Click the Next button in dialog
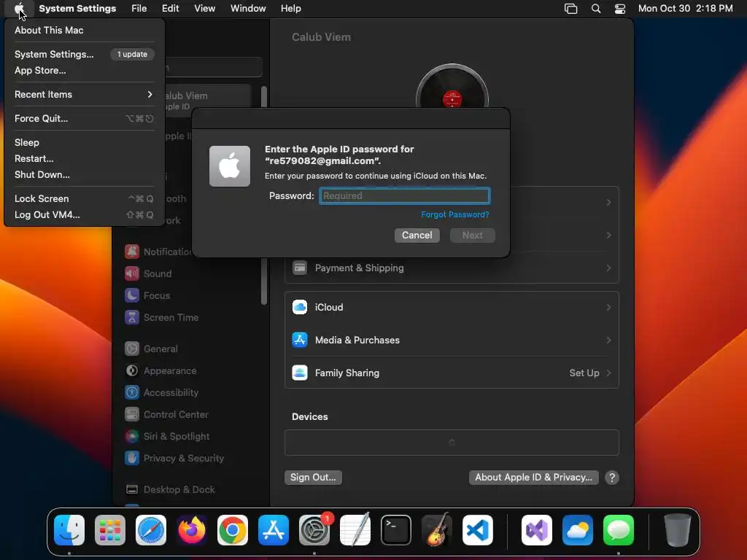This screenshot has width=747, height=560. [x=472, y=236]
